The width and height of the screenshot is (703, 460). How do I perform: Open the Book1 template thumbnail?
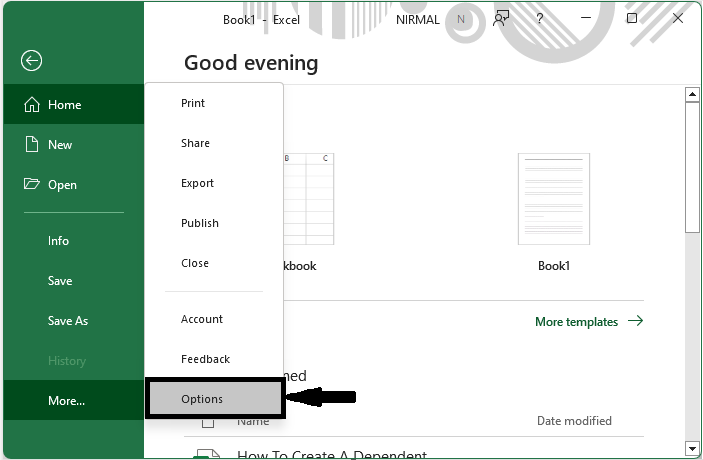[554, 199]
